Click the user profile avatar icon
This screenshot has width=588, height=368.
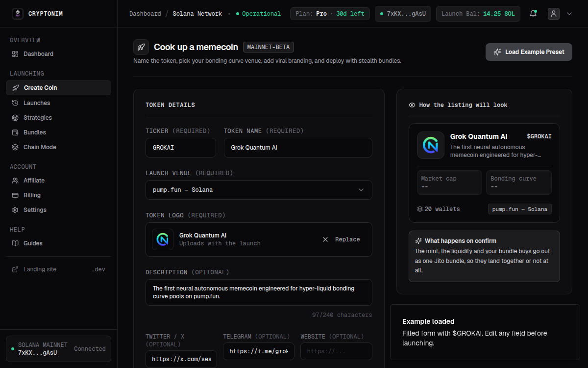(x=554, y=14)
